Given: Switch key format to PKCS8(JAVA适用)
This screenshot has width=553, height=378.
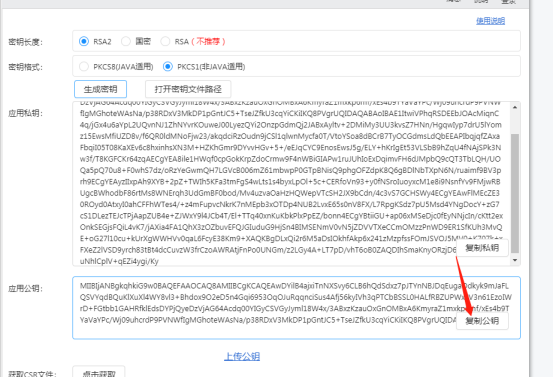Looking at the screenshot, I should point(84,66).
